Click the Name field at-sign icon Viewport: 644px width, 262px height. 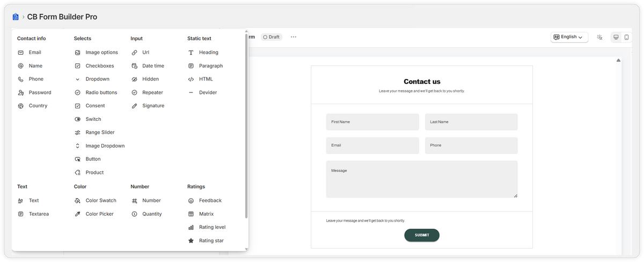point(20,66)
